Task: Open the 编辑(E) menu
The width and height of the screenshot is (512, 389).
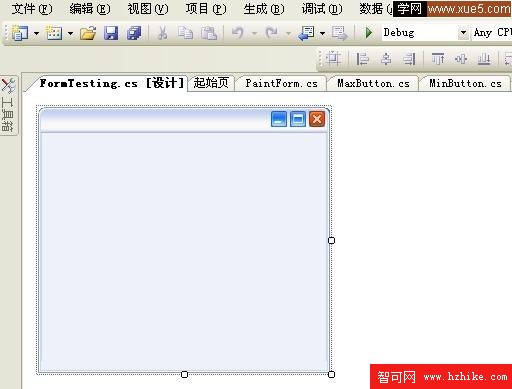Action: pos(90,9)
